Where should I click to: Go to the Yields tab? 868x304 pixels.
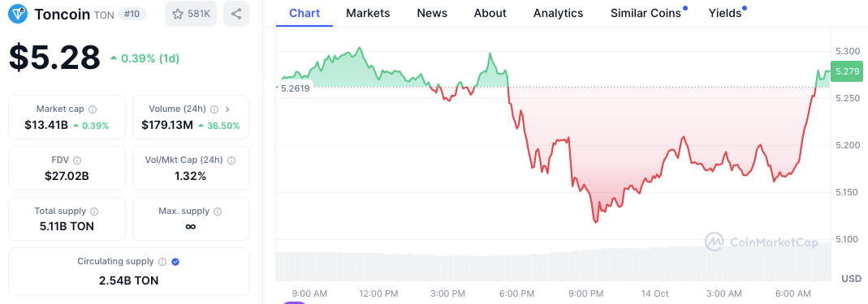724,13
